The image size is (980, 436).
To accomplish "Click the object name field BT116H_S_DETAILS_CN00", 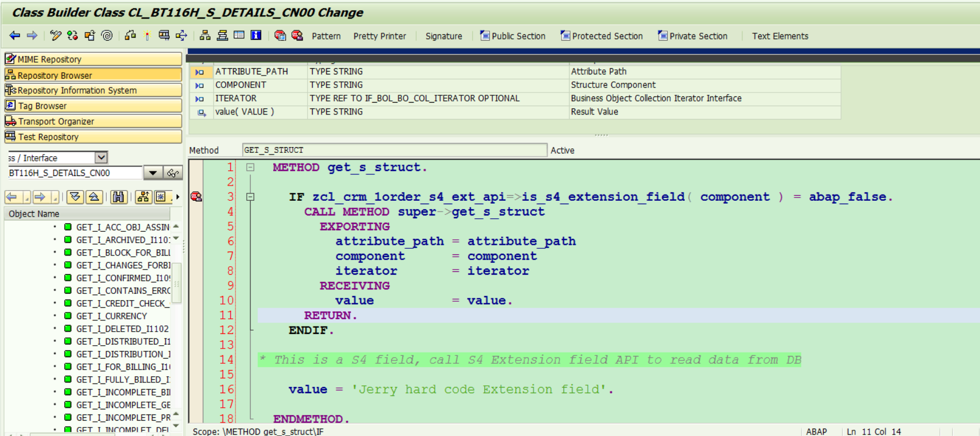I will click(x=75, y=173).
